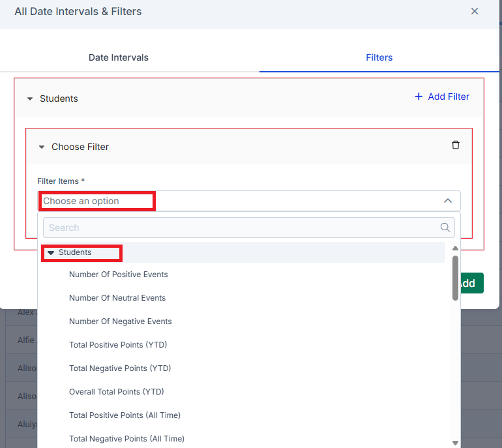
Task: Click the Add Filter link
Action: click(442, 97)
